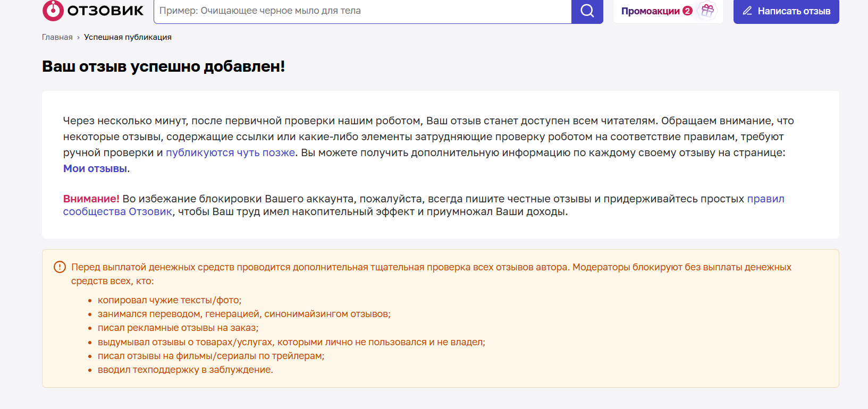The width and height of the screenshot is (868, 409).
Task: Select Успешная публикация breadcrumb item
Action: pos(128,37)
